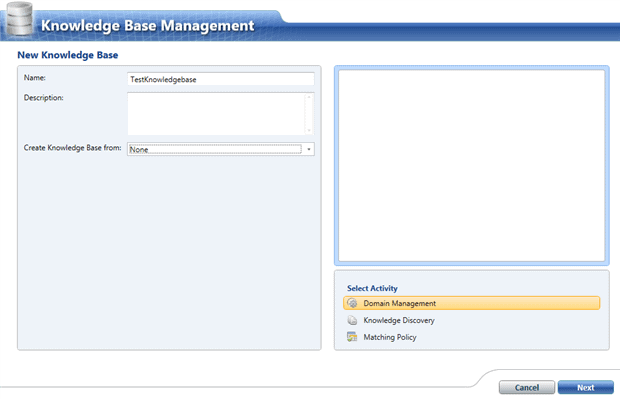Click the Description scrollbar up arrow
620x399 pixels.
click(x=309, y=97)
